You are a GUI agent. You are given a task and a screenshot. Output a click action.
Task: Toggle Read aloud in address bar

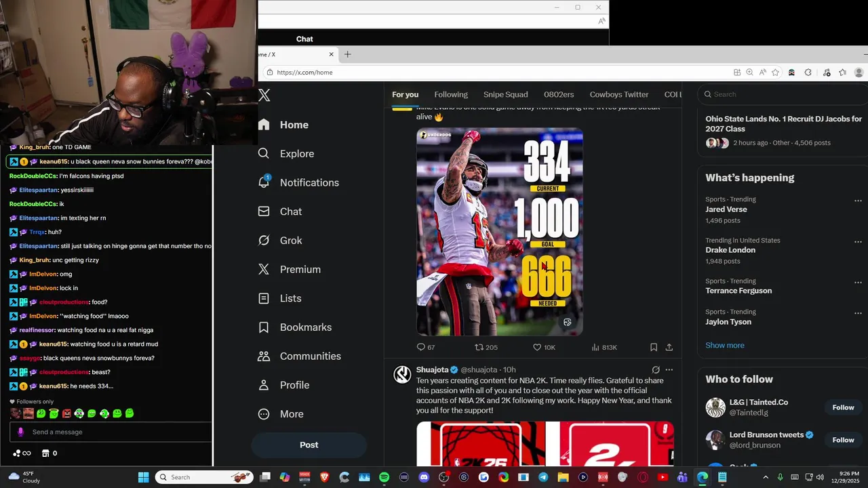763,73
